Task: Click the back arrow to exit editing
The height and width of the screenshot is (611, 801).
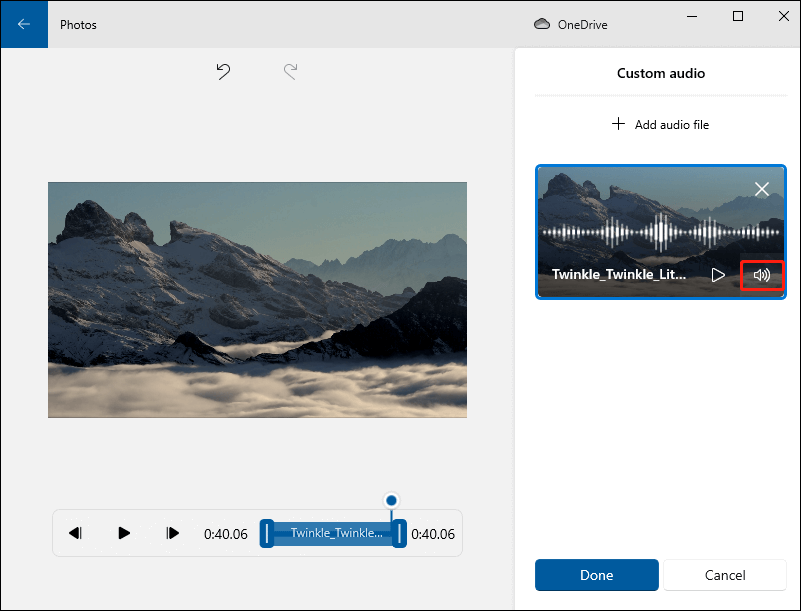Action: coord(23,24)
